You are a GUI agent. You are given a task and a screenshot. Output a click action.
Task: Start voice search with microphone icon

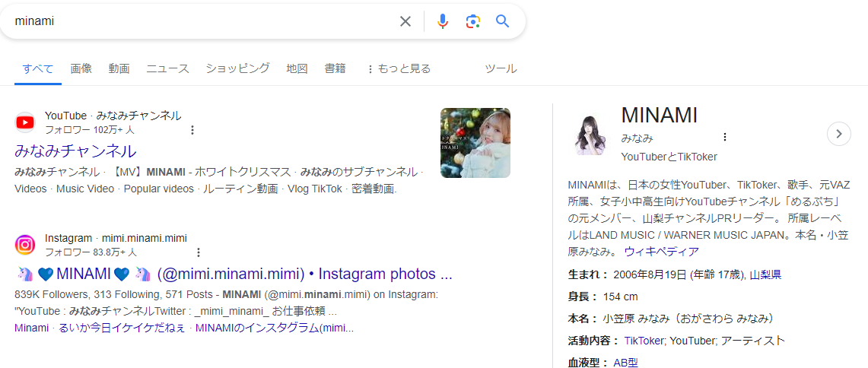(x=442, y=21)
